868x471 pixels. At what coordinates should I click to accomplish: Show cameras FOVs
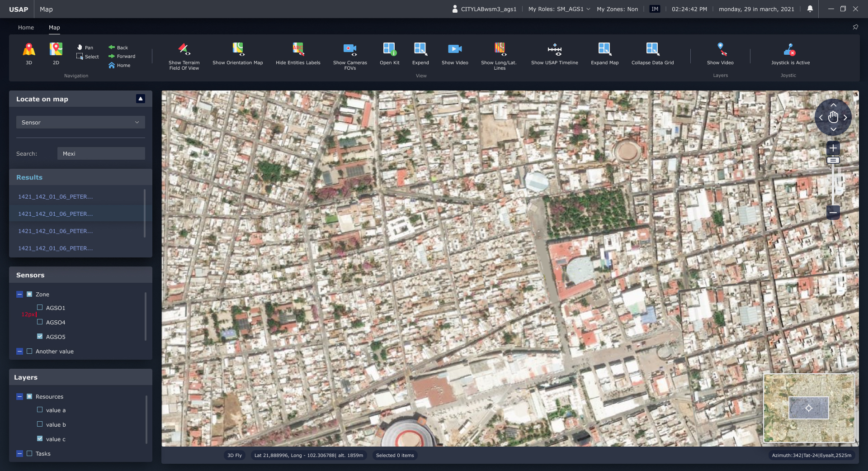tap(350, 49)
